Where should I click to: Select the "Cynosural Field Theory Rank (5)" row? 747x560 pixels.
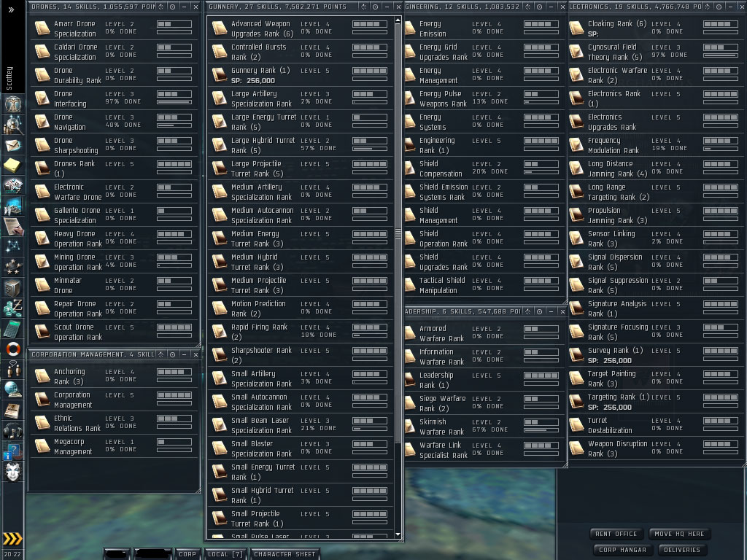656,52
